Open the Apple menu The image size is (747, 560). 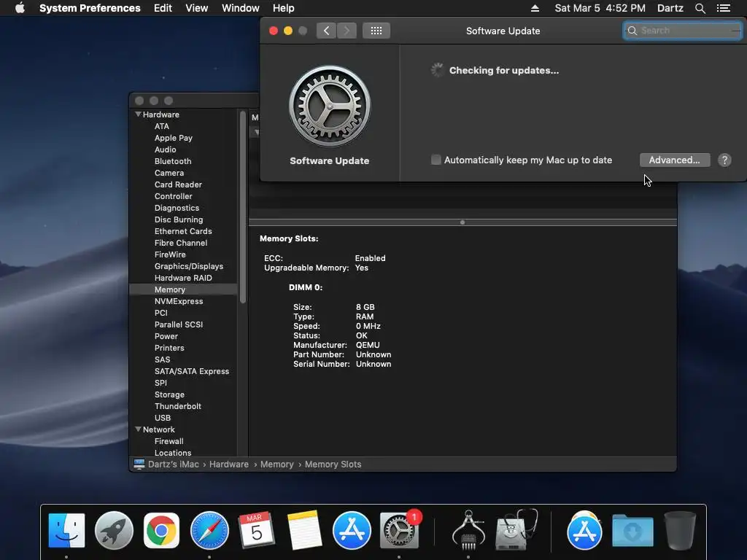[x=20, y=8]
